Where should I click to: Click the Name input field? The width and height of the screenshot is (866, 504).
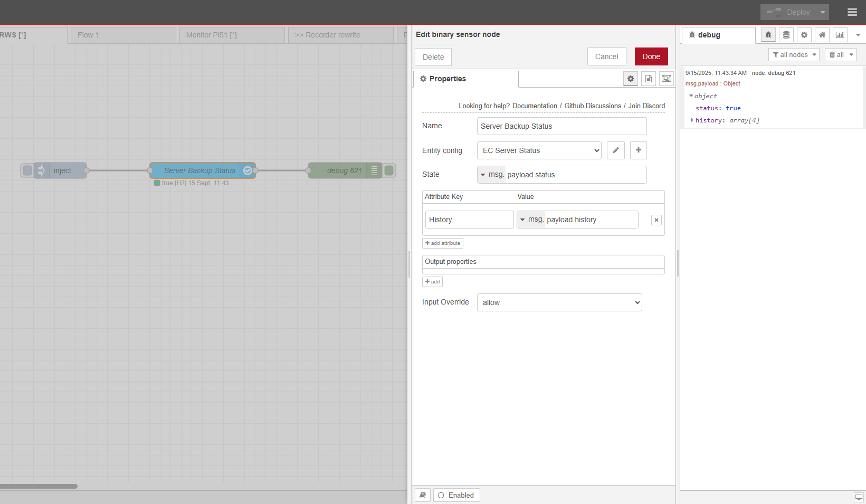point(562,126)
